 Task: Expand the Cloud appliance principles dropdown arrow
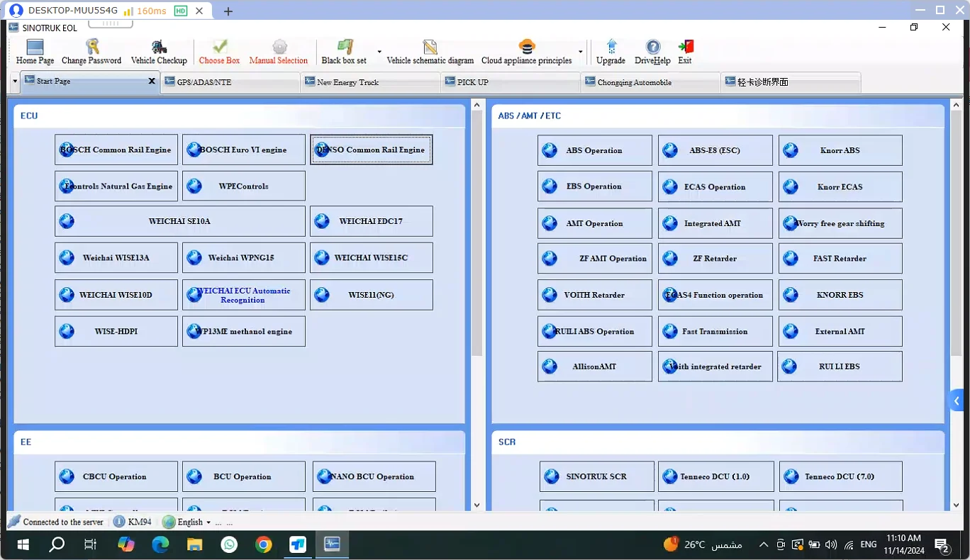581,52
